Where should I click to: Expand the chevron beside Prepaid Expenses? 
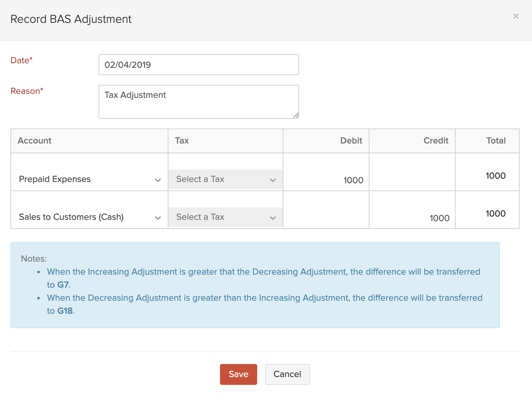pos(158,180)
